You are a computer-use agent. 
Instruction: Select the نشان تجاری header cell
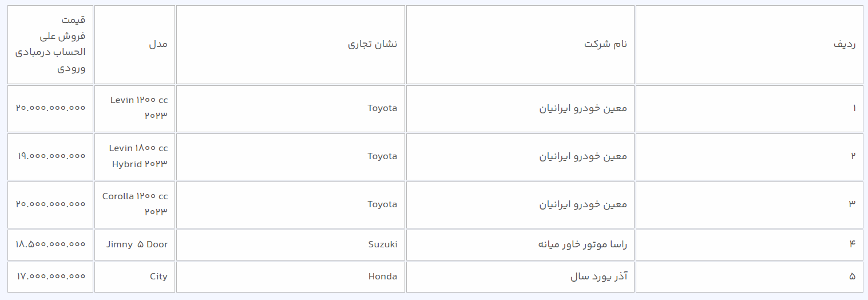coord(372,45)
